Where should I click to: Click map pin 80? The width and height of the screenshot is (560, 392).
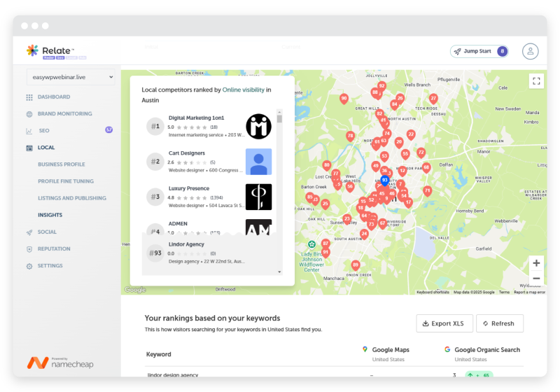tap(326, 165)
